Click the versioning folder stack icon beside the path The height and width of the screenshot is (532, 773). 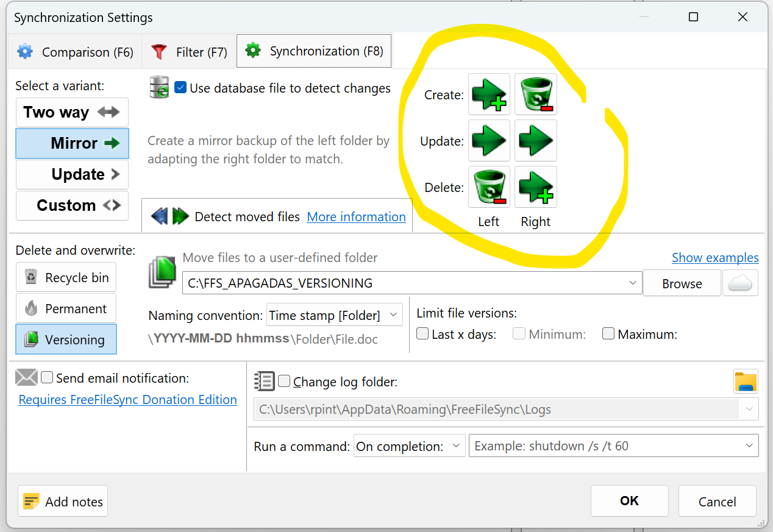tap(162, 274)
